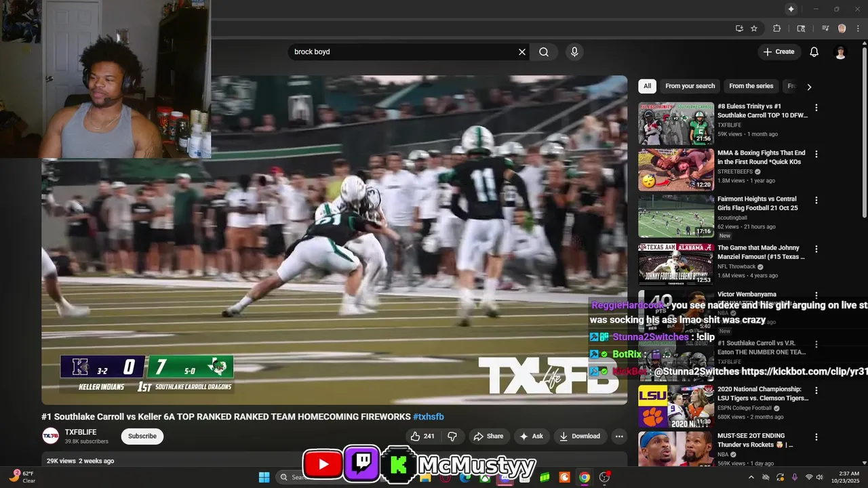The image size is (868, 488).
Task: Open the Chrome media controls icon
Action: 825,28
